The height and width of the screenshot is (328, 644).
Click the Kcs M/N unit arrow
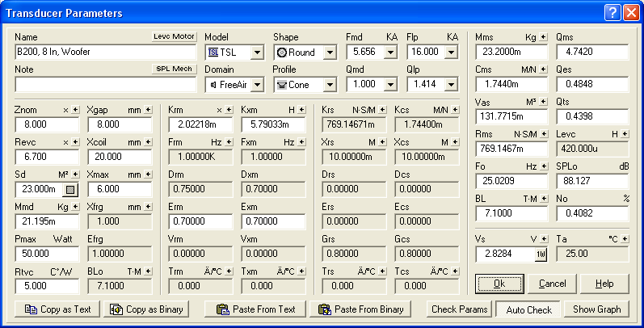[456, 110]
